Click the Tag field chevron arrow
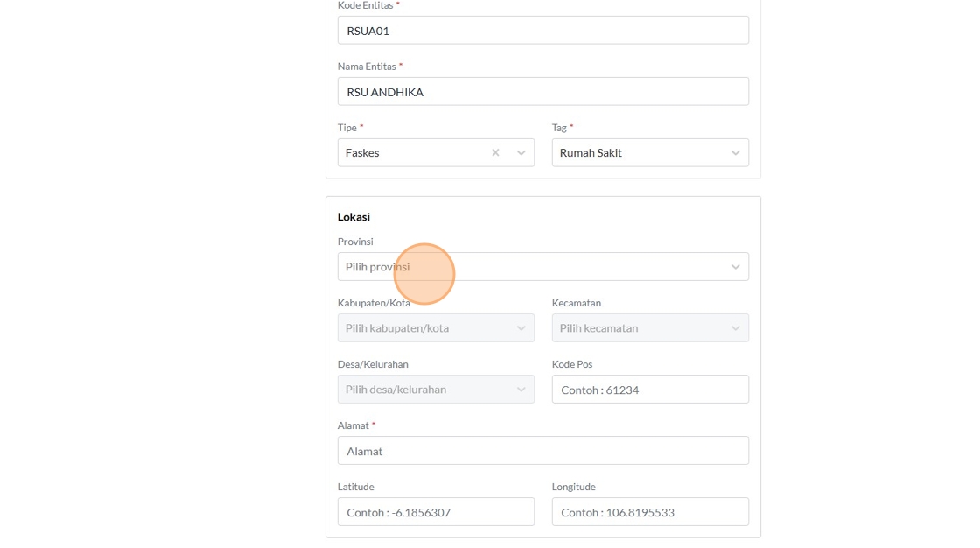This screenshot has height=548, width=980. click(735, 152)
